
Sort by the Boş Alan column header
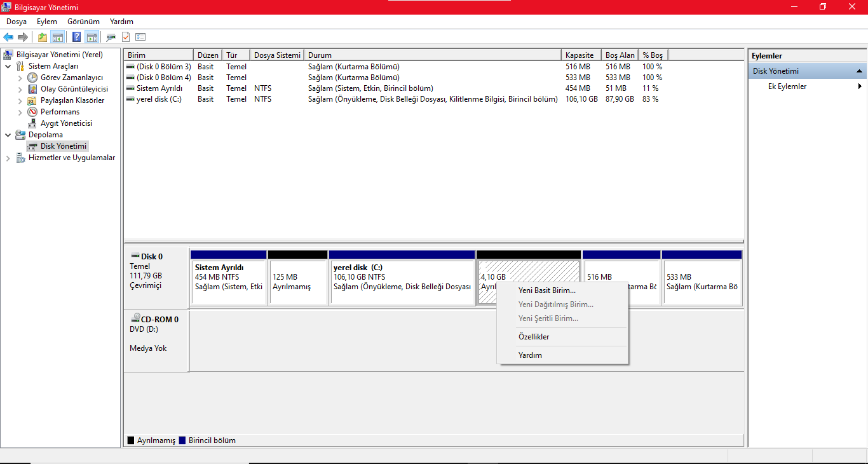620,55
